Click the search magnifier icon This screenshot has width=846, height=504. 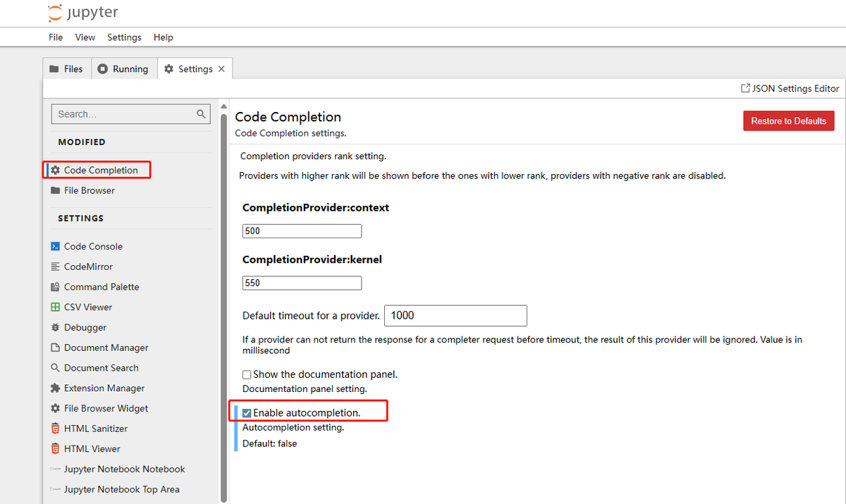pos(201,113)
